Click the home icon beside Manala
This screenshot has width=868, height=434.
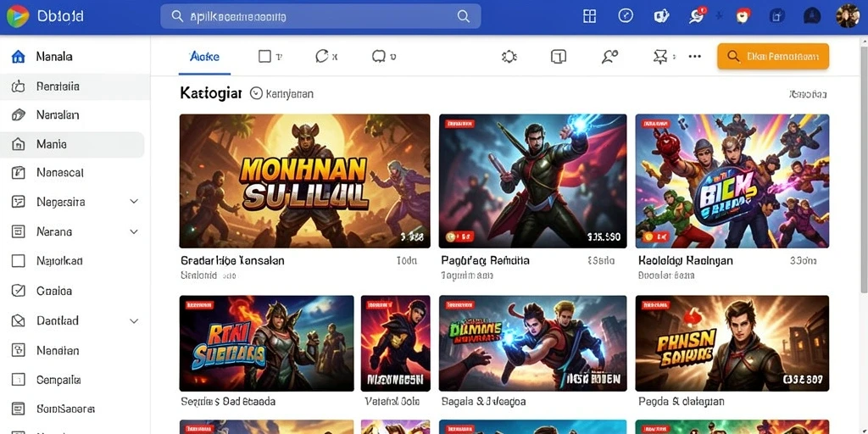[x=19, y=57]
